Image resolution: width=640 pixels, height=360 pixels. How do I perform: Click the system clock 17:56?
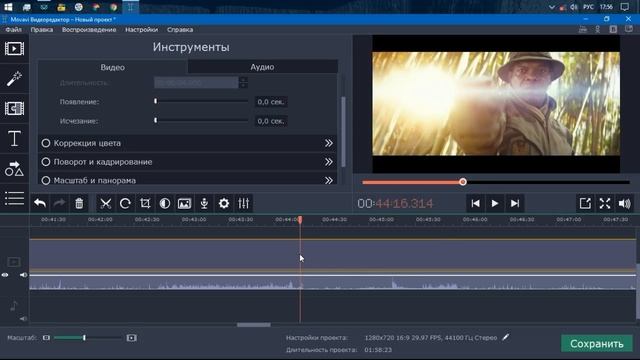606,7
